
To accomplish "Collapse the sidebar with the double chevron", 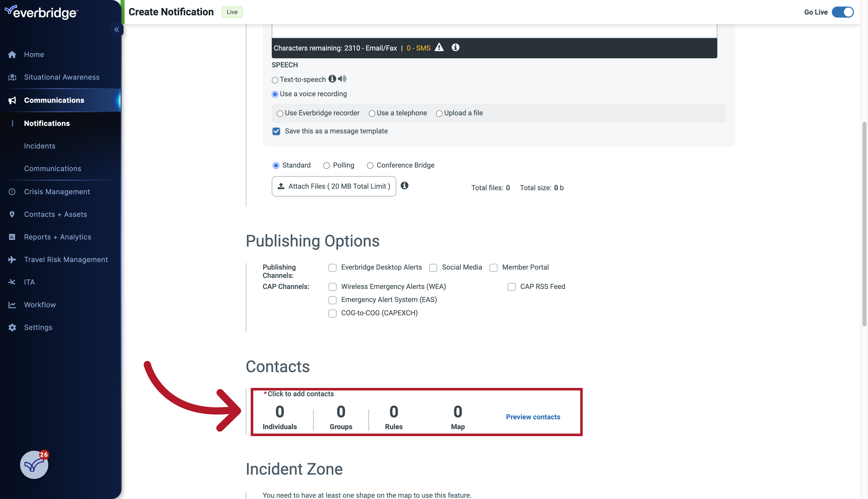I will (x=117, y=29).
